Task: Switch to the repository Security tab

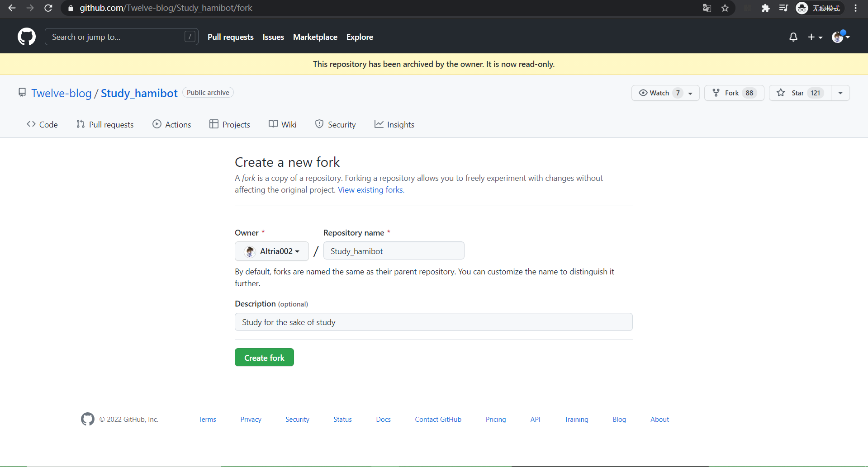Action: point(335,124)
